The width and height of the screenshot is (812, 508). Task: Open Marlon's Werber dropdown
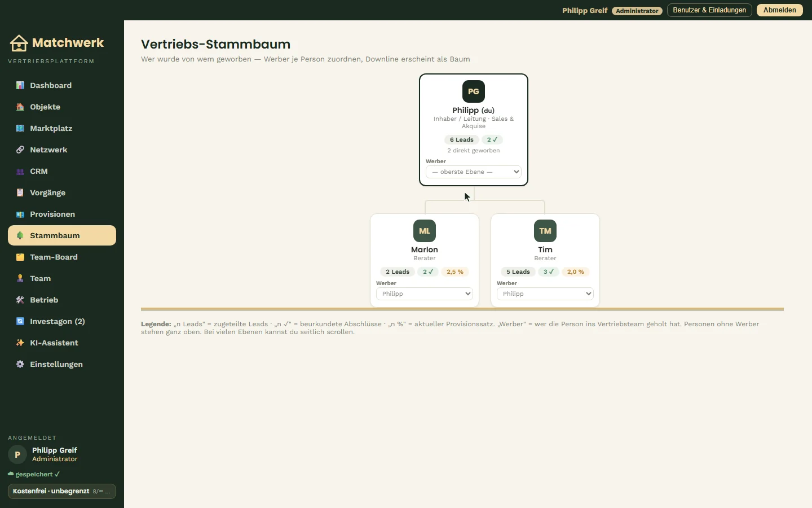click(x=425, y=294)
